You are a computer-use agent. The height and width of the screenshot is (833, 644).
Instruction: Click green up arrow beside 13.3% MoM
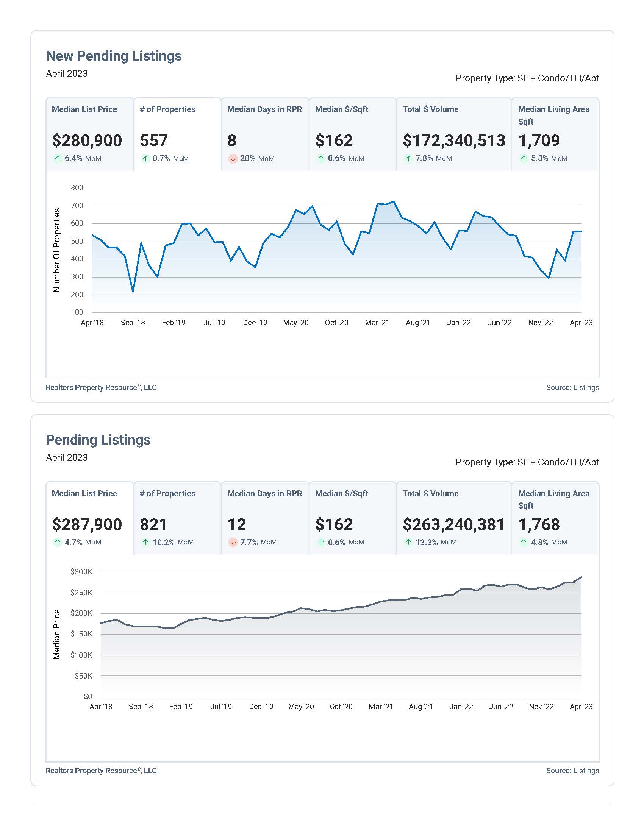tap(408, 542)
